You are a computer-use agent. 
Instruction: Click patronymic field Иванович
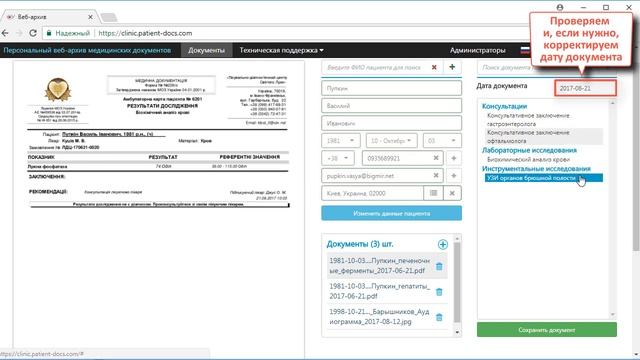tap(391, 123)
